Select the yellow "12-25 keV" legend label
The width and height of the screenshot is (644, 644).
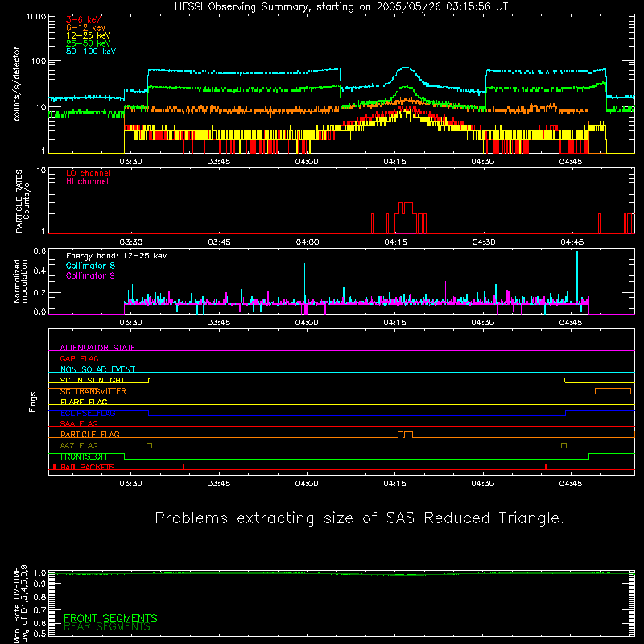click(x=89, y=35)
